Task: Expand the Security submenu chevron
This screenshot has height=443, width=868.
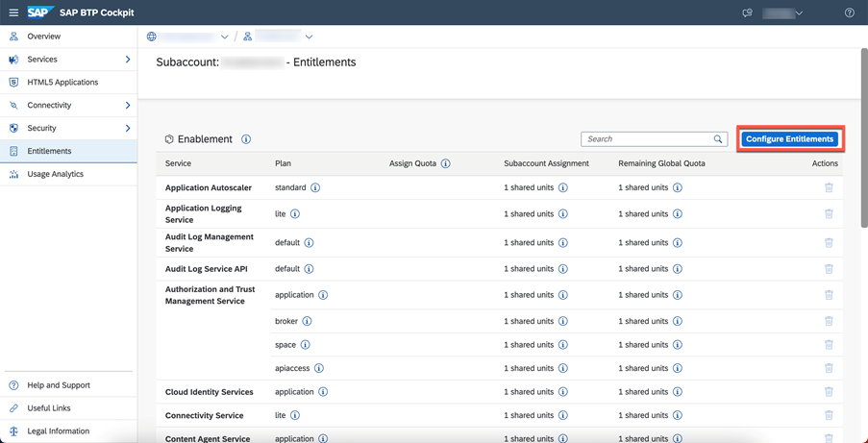Action: [128, 128]
